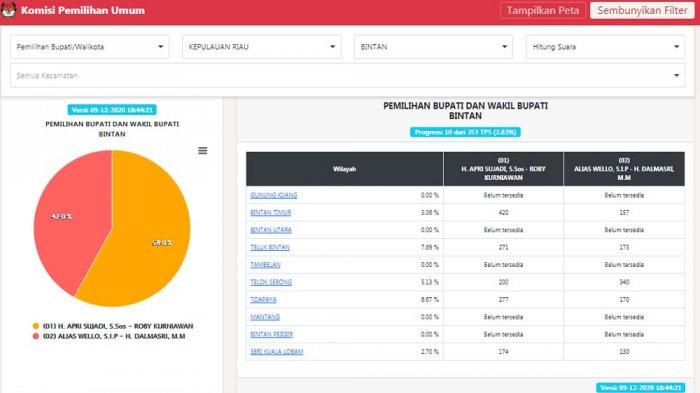The image size is (700, 393).
Task: Open the TELUK BINTAN link
Action: pyautogui.click(x=270, y=247)
